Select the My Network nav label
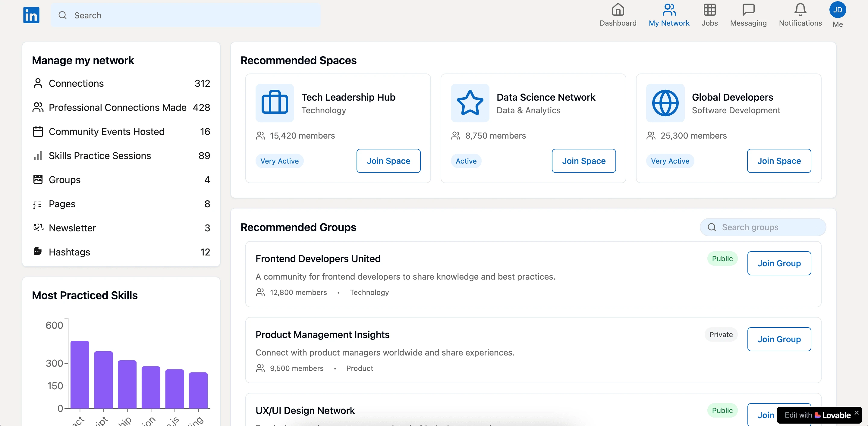868x426 pixels. pos(669,23)
